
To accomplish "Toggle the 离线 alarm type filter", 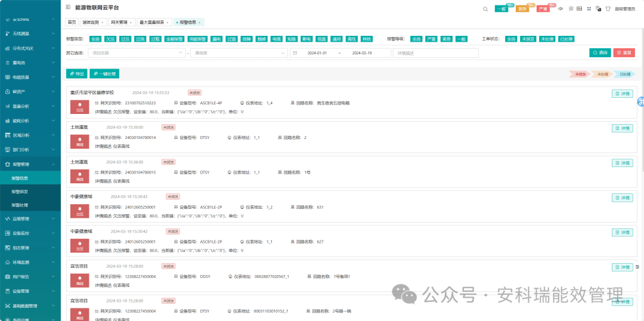I will pos(351,39).
